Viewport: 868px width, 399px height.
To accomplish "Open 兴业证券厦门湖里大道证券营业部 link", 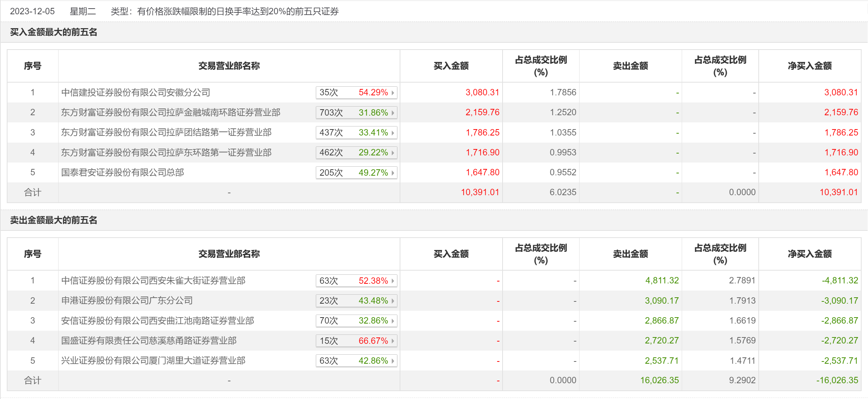I will click(153, 360).
